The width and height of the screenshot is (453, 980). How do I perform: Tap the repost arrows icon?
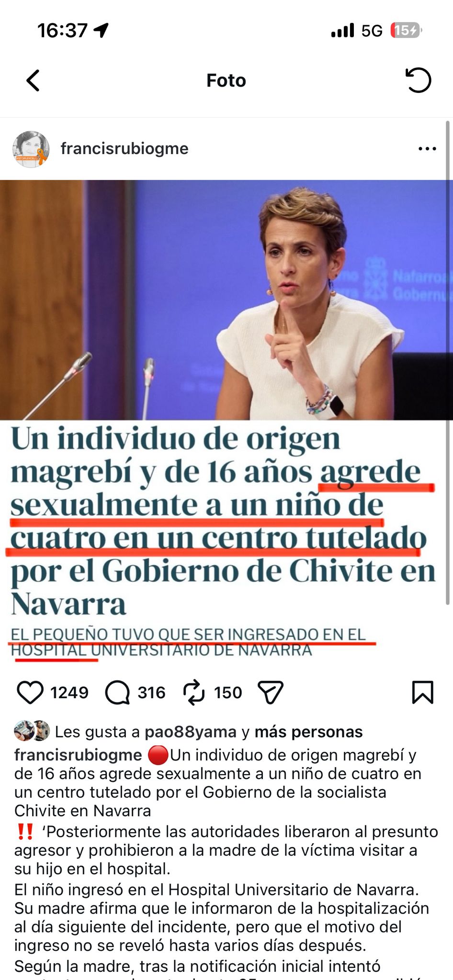194,692
